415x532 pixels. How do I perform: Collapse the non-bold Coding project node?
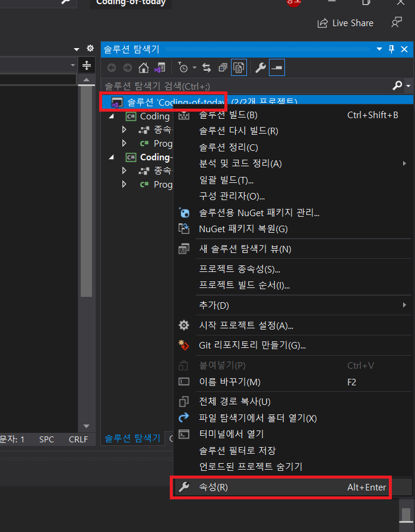[111, 116]
